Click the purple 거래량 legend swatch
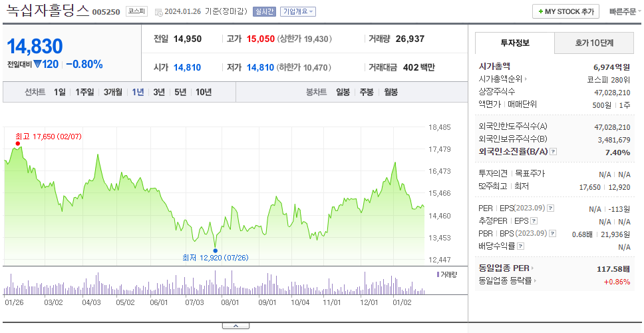The image size is (644, 333). click(x=438, y=274)
